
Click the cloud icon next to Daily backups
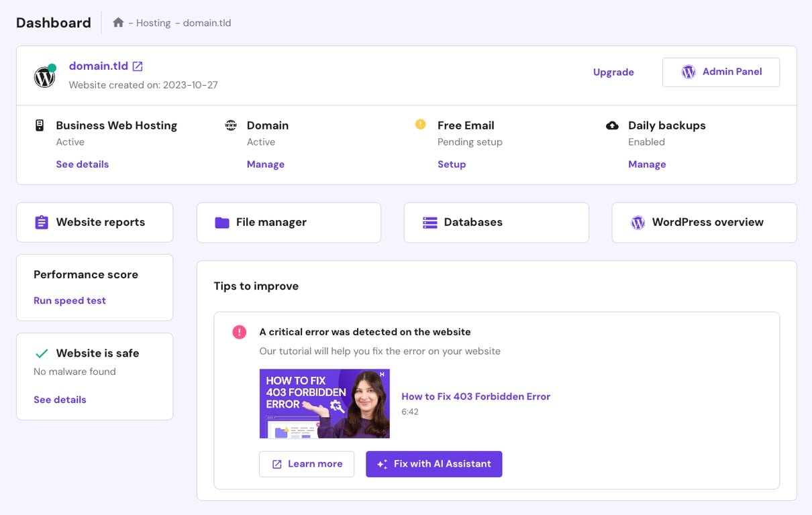point(611,125)
